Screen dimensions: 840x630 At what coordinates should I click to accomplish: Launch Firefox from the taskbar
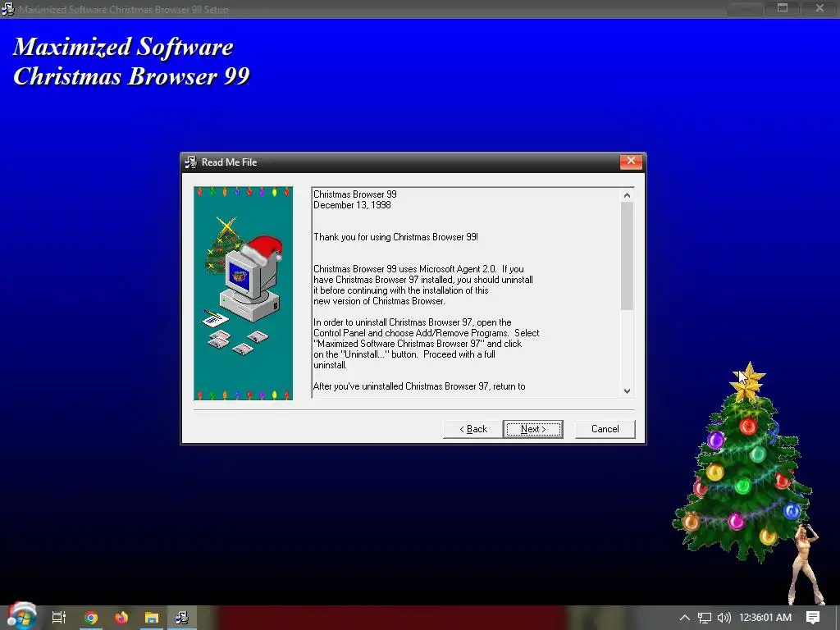click(x=121, y=618)
